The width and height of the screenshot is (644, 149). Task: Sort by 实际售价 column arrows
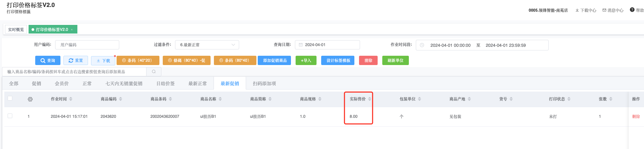(370, 99)
